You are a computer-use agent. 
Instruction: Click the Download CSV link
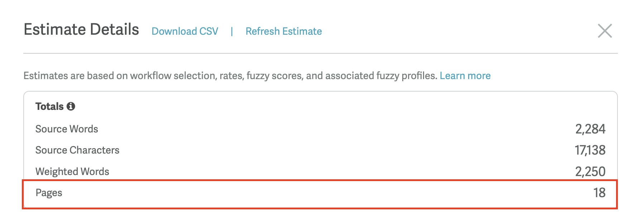(185, 31)
